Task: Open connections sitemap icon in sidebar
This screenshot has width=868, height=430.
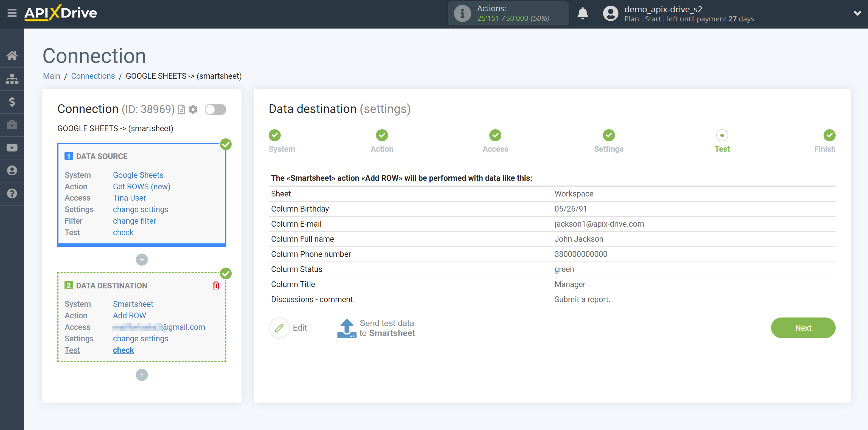Action: 12,79
